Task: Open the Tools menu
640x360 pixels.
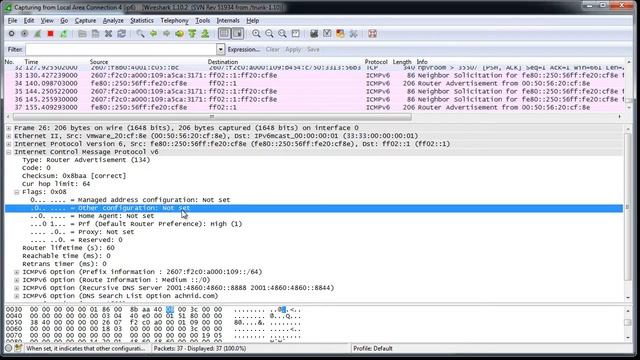Action: pos(202,20)
